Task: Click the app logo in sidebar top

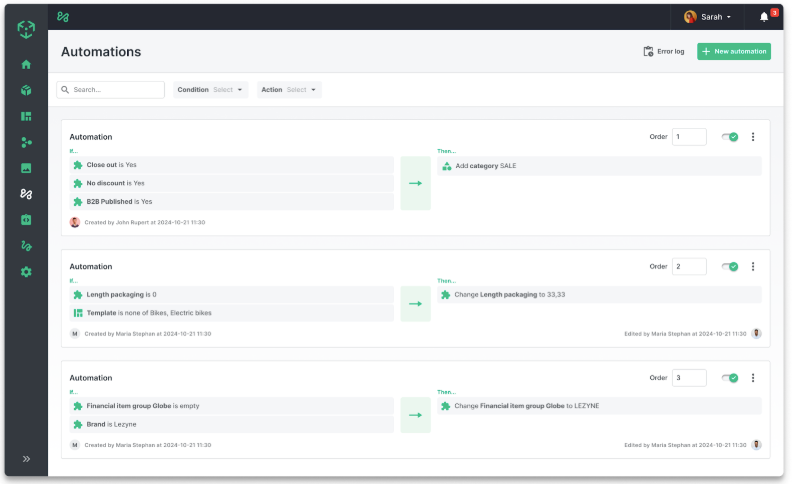Action: click(26, 29)
